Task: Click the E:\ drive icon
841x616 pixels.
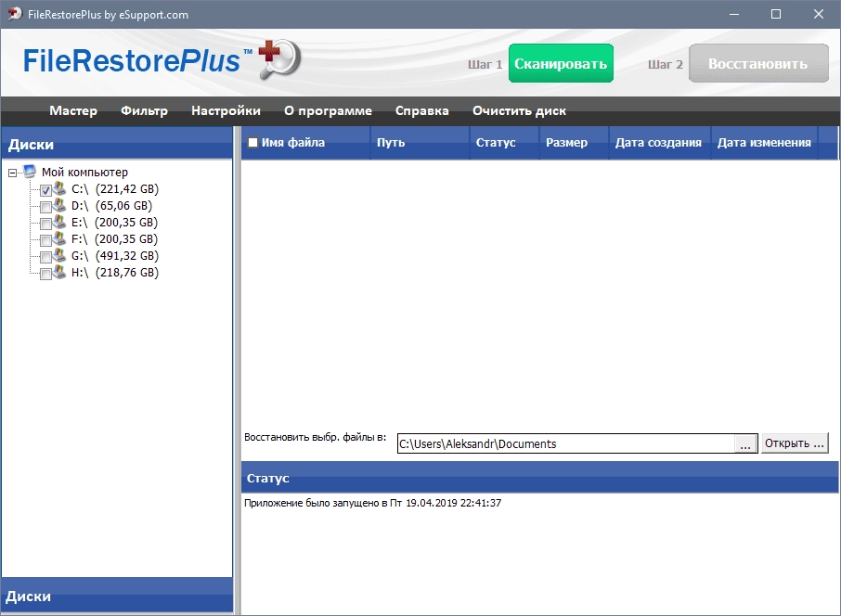Action: [59, 222]
